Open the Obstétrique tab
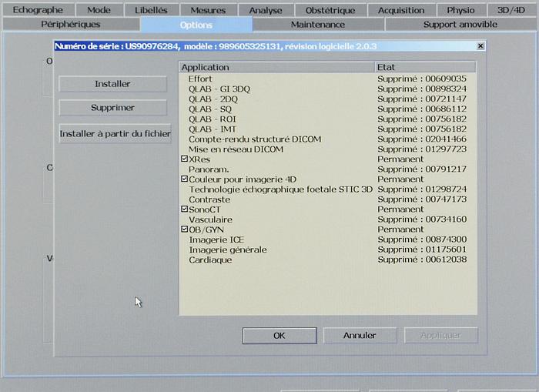The height and width of the screenshot is (392, 539). click(x=330, y=10)
